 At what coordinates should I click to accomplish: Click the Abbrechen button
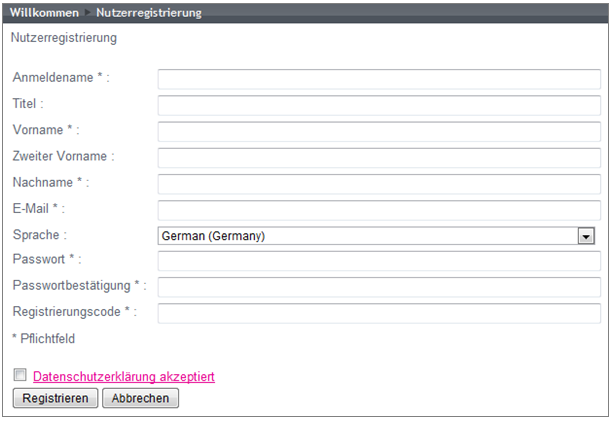click(x=140, y=398)
